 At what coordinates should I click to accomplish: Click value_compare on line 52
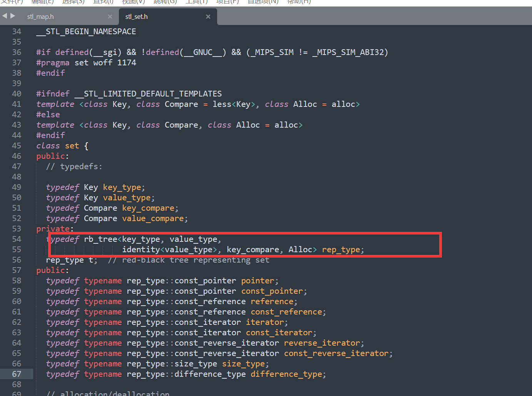[153, 218]
